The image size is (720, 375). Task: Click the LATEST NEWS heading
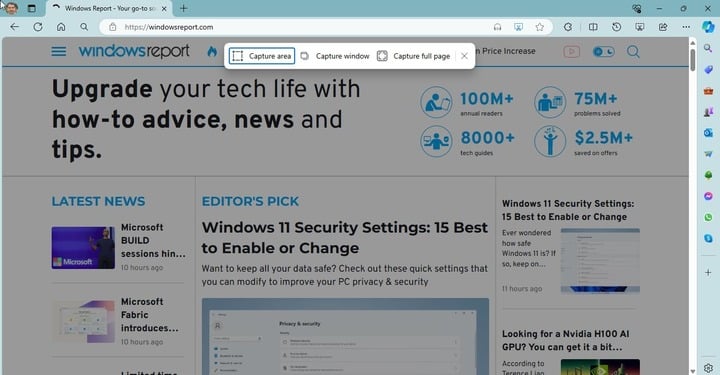coord(98,201)
